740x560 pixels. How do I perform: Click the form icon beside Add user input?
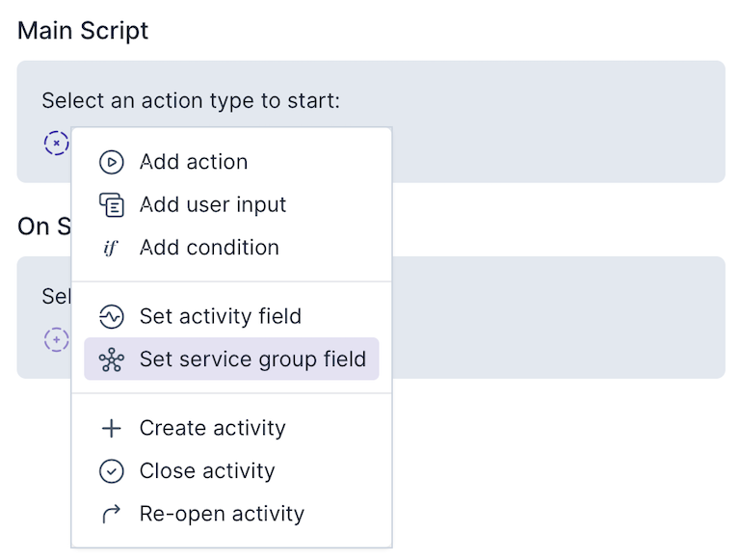point(112,205)
